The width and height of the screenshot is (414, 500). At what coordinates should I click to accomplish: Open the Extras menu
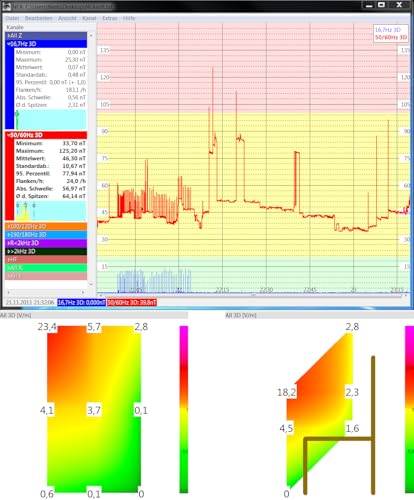tap(110, 18)
